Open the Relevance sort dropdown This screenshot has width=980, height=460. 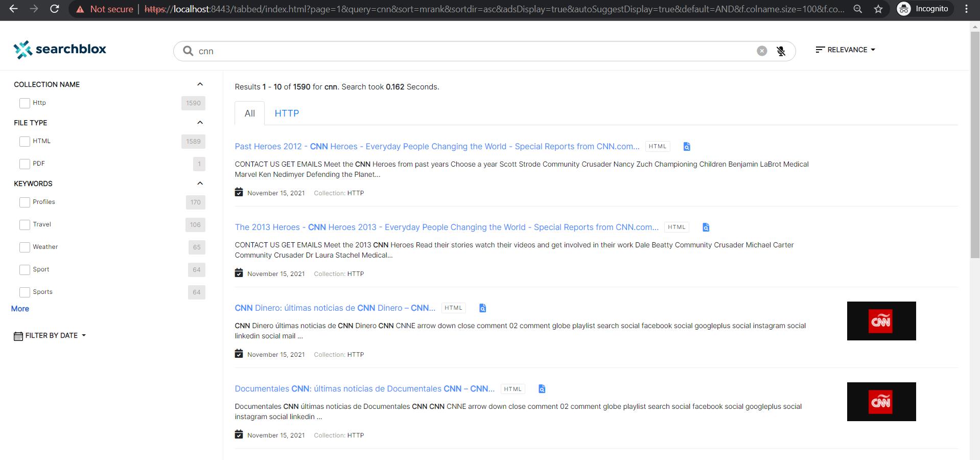click(x=846, y=50)
